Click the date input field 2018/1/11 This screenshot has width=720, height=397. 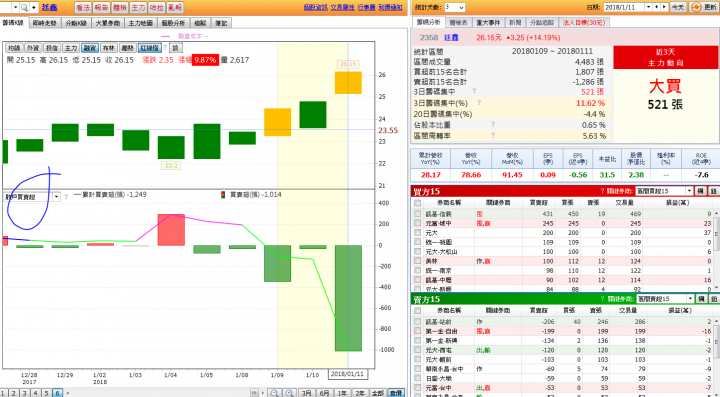[624, 7]
